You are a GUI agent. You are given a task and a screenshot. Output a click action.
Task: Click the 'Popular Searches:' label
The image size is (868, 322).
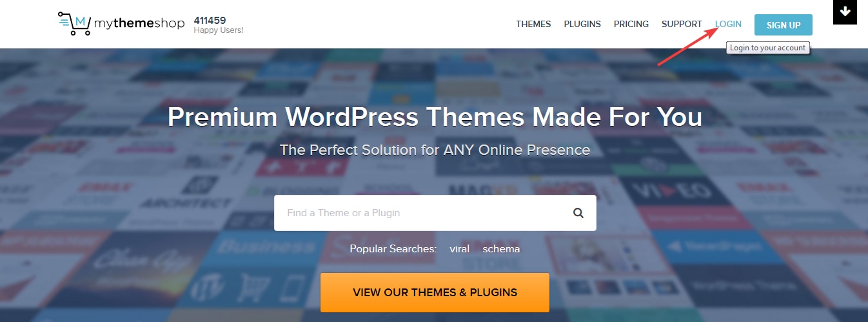click(x=393, y=248)
